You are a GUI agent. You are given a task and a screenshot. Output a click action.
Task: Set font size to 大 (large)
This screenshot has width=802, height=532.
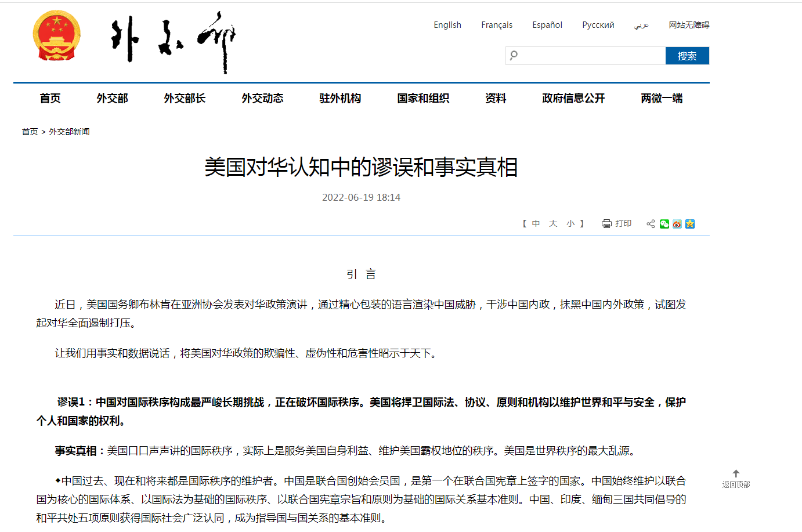click(553, 224)
